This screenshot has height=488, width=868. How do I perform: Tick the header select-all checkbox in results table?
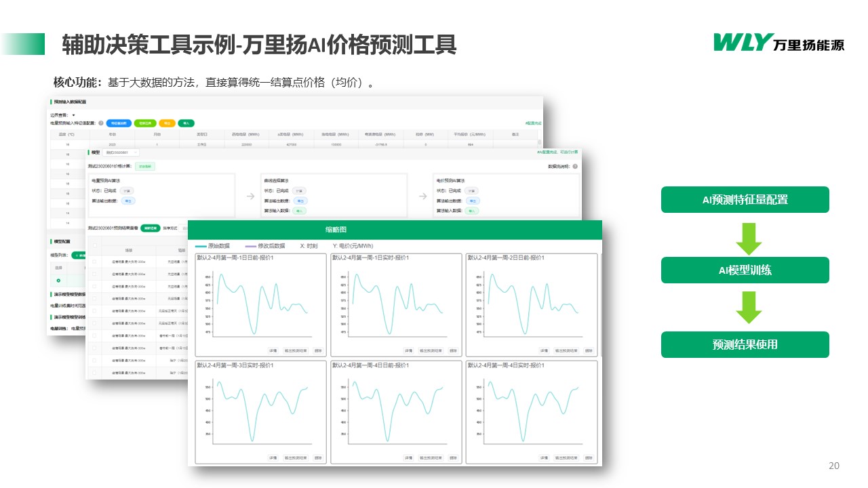pyautogui.click(x=95, y=245)
